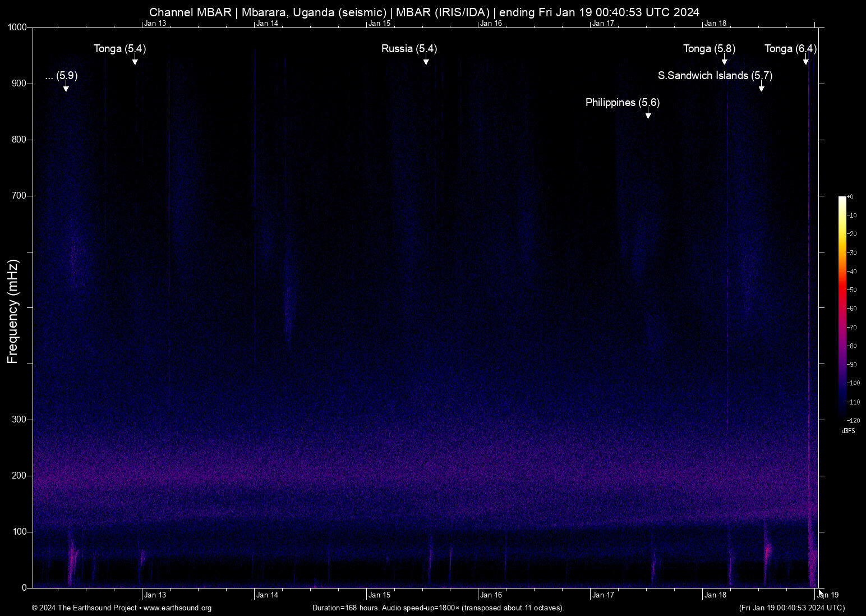Click the Duration=168 hours footer text

click(438, 608)
